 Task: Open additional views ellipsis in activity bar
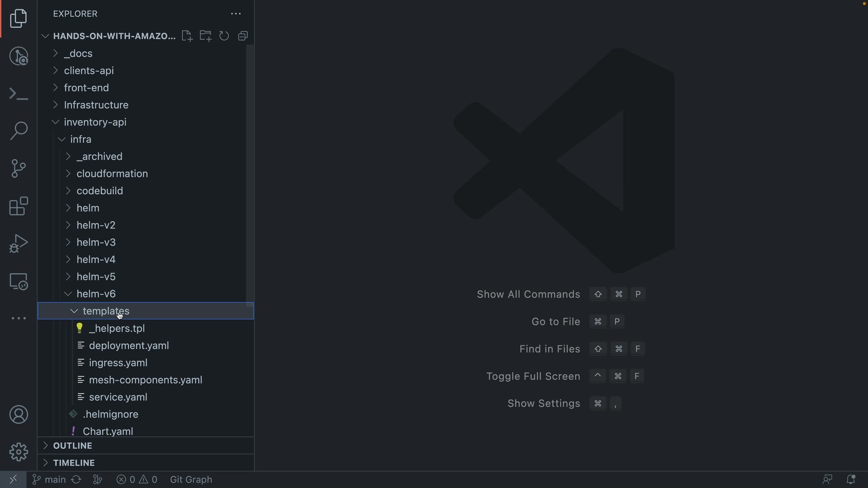pyautogui.click(x=19, y=319)
